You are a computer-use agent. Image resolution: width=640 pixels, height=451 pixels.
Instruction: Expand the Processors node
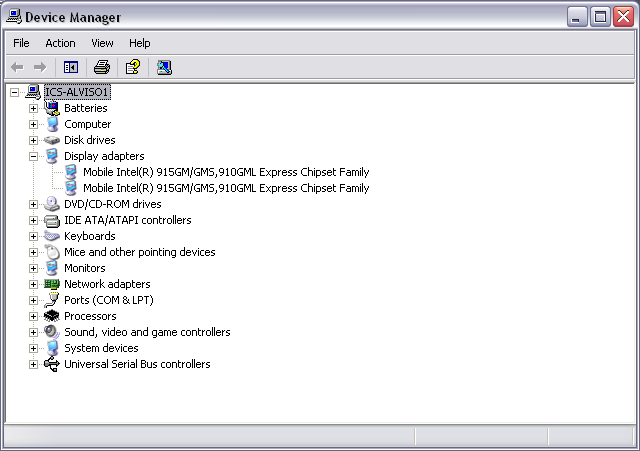point(33,316)
